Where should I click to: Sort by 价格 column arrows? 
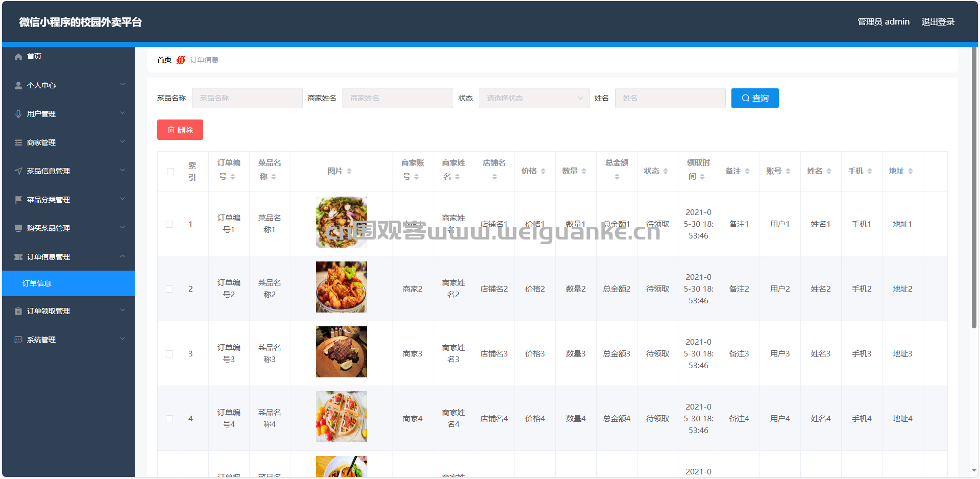[x=543, y=171]
